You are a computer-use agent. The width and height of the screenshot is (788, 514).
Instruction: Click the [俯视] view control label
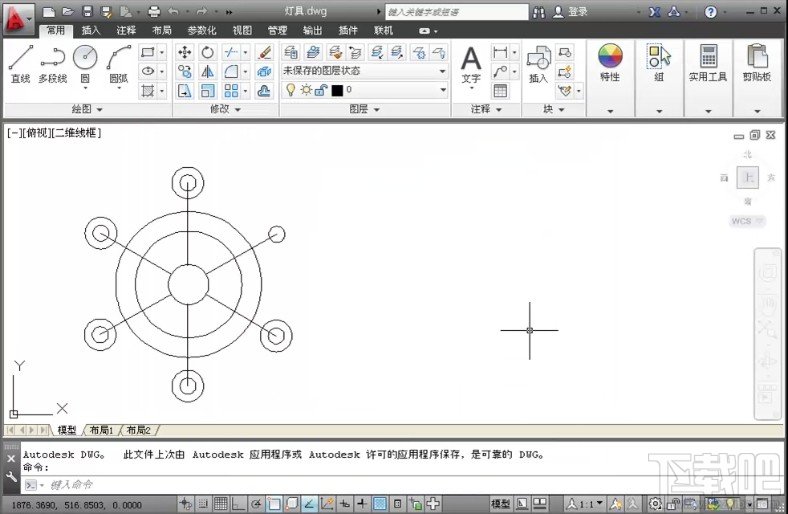[x=37, y=133]
